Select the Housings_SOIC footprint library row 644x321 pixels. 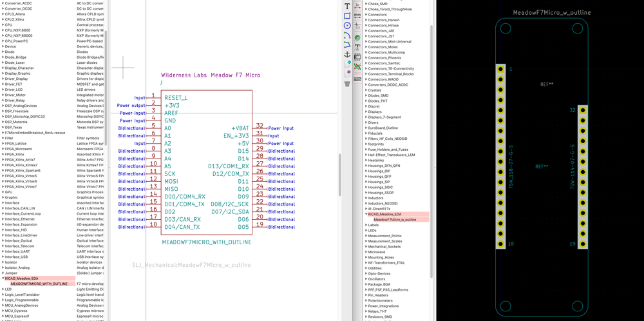point(396,187)
